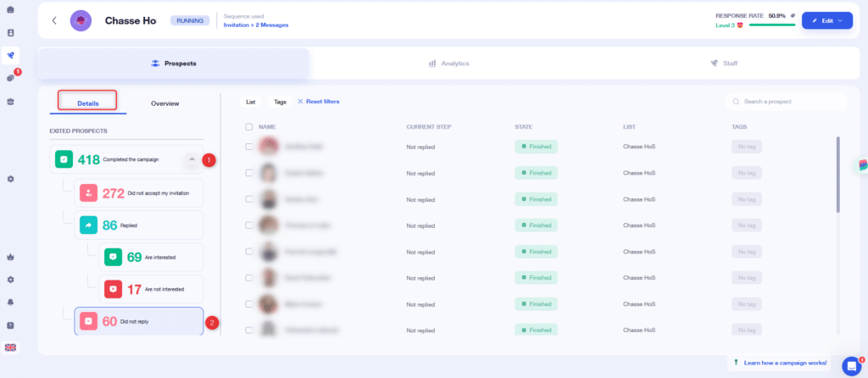
Task: Click the rocket icon on the Staff tab
Action: [714, 64]
